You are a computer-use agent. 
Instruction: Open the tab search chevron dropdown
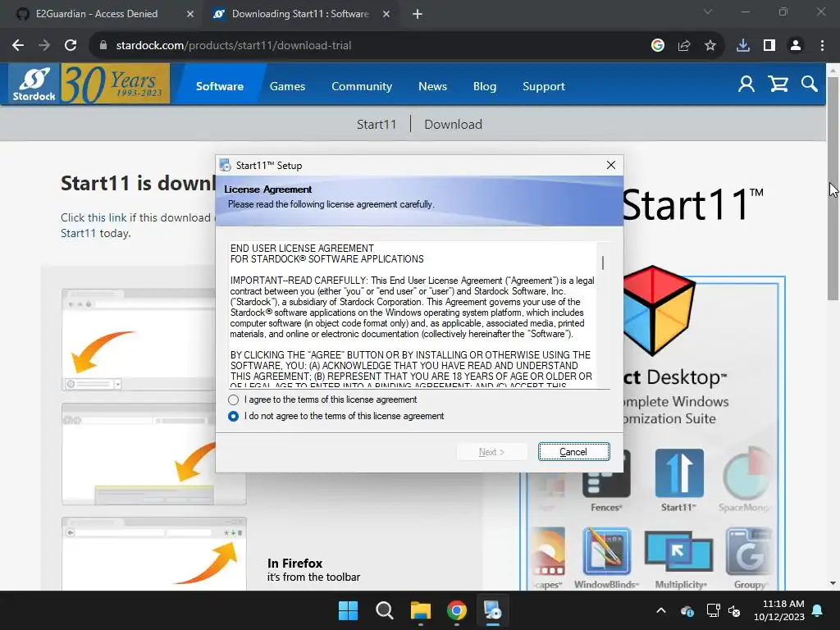(708, 11)
